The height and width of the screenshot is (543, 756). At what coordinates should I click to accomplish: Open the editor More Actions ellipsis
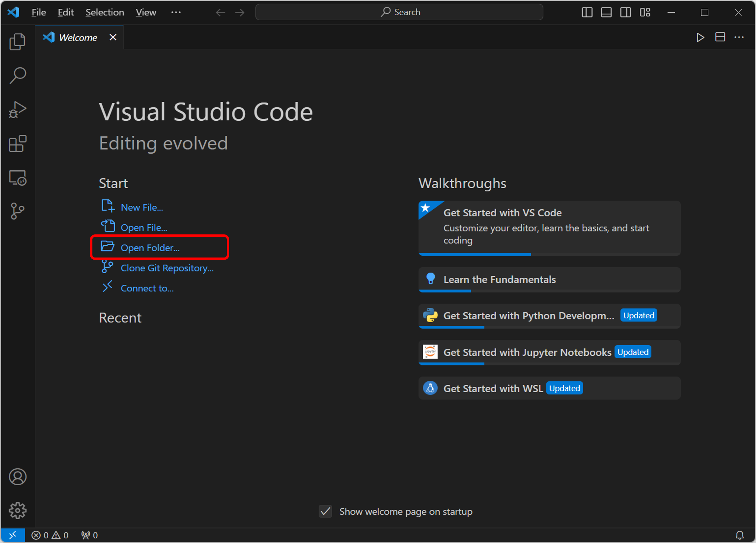coord(739,37)
